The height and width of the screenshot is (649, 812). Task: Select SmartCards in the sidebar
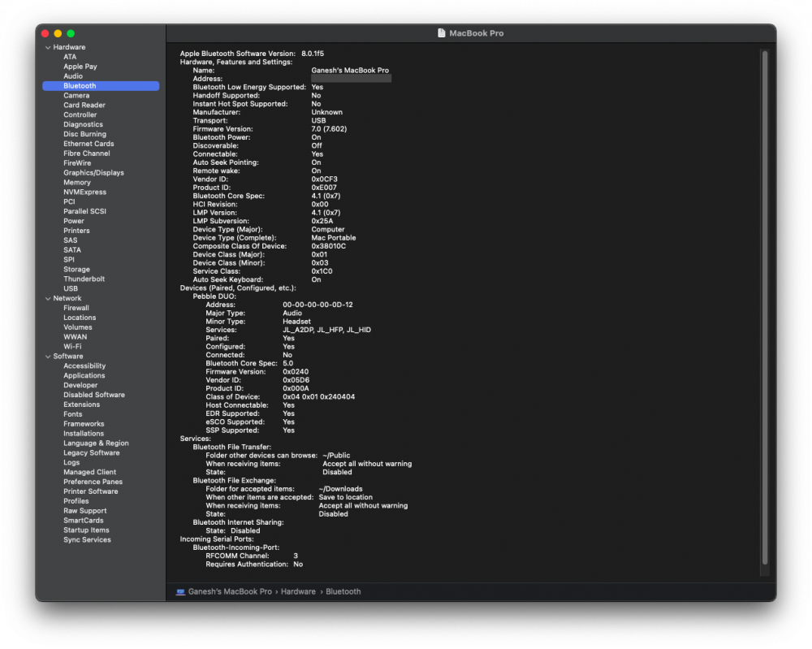pyautogui.click(x=84, y=521)
